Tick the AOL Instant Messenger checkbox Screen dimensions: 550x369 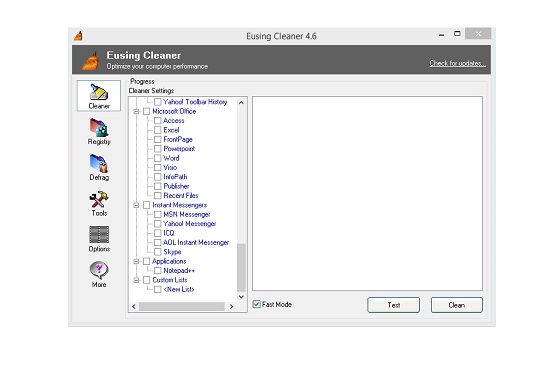(158, 242)
